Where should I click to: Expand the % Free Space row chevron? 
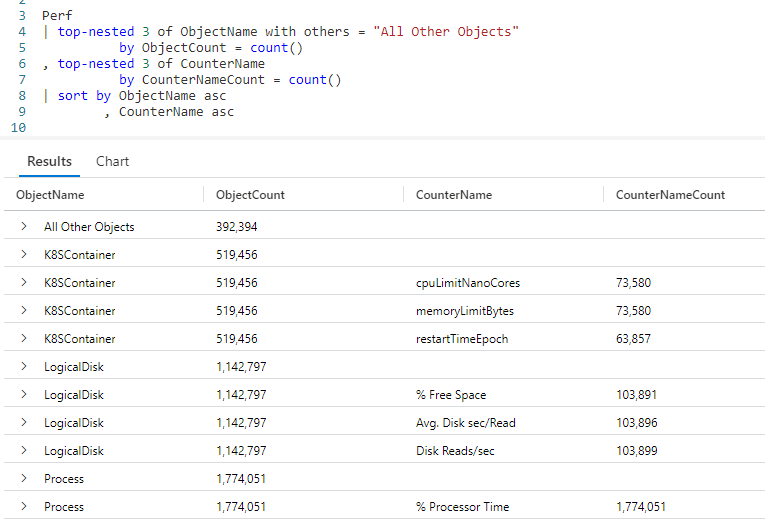[x=23, y=395]
